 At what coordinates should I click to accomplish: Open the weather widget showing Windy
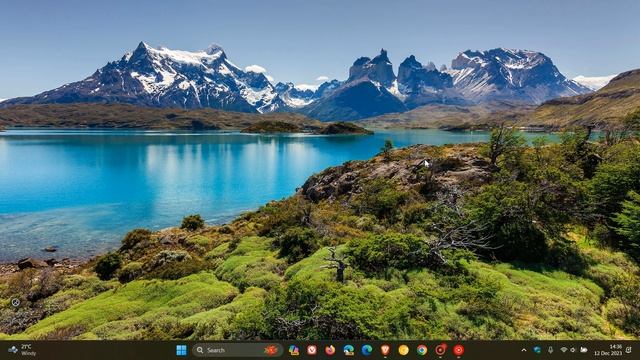click(x=22, y=350)
